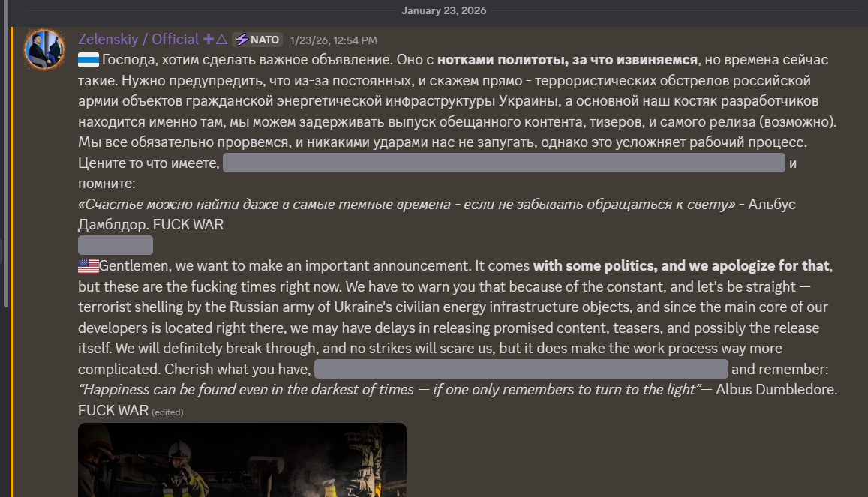This screenshot has height=497, width=868.
Task: Click the 1/23/26, 12:54 PM timestamp
Action: [333, 40]
